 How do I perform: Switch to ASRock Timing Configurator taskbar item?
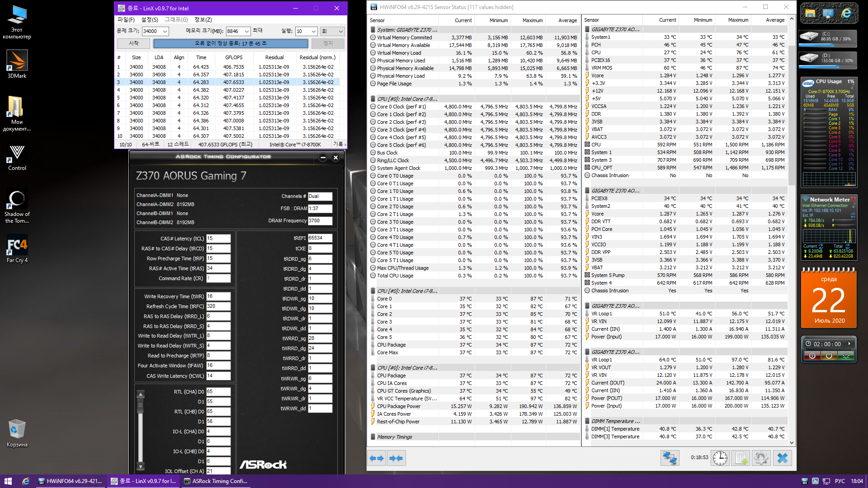click(x=216, y=481)
